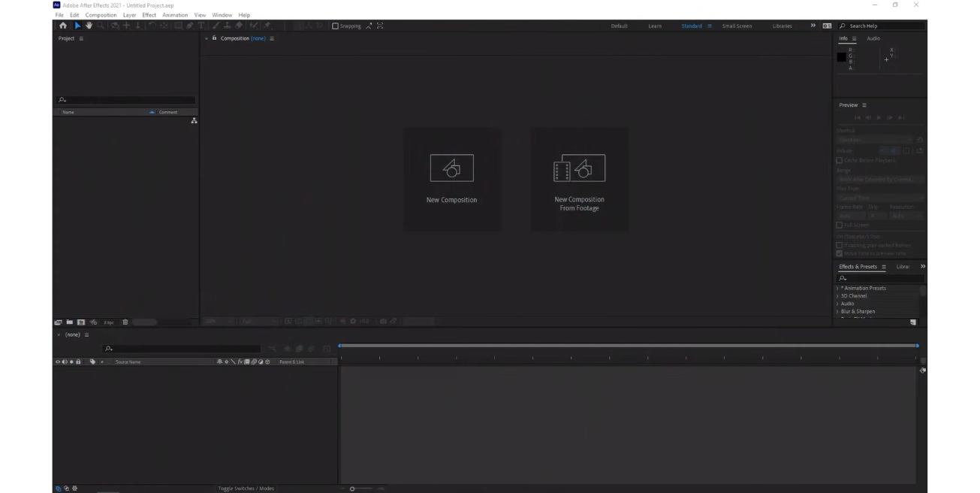Click the solo column header in timeline
Image resolution: width=980 pixels, height=493 pixels.
71,361
